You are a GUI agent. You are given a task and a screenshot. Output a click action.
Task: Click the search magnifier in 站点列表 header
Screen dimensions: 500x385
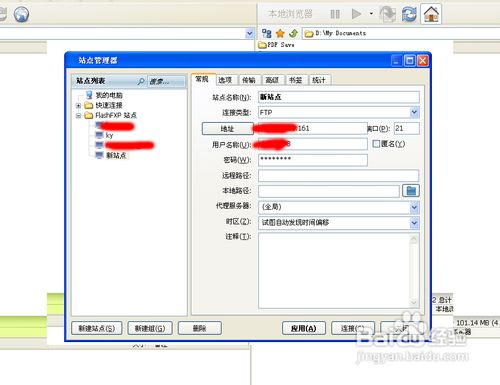(141, 81)
